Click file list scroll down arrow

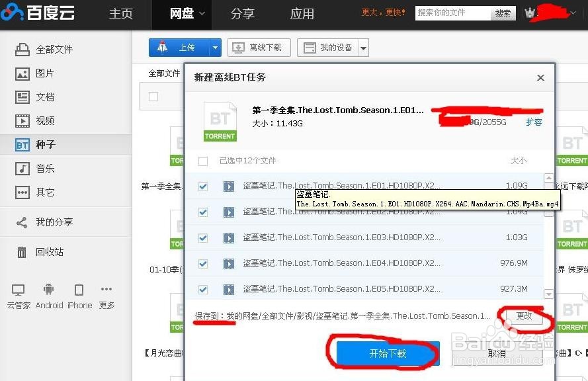(x=548, y=294)
